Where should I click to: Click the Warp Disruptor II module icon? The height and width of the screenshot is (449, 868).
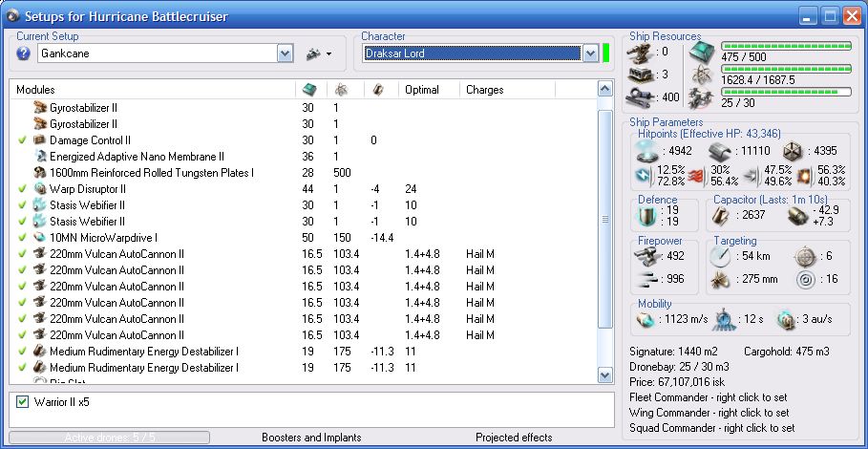click(39, 189)
